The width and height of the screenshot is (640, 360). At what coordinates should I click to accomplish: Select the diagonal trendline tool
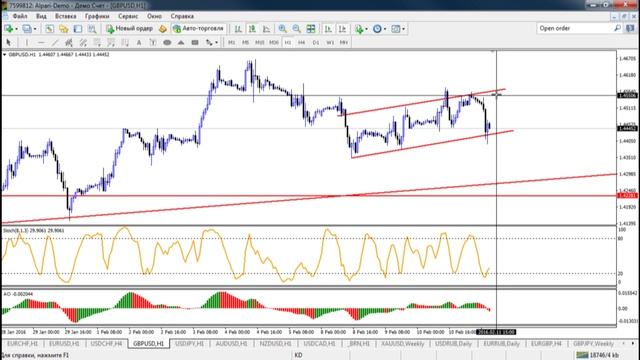55,42
